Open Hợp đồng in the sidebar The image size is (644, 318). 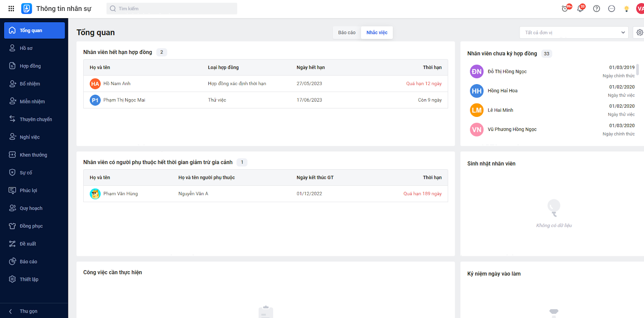click(30, 66)
